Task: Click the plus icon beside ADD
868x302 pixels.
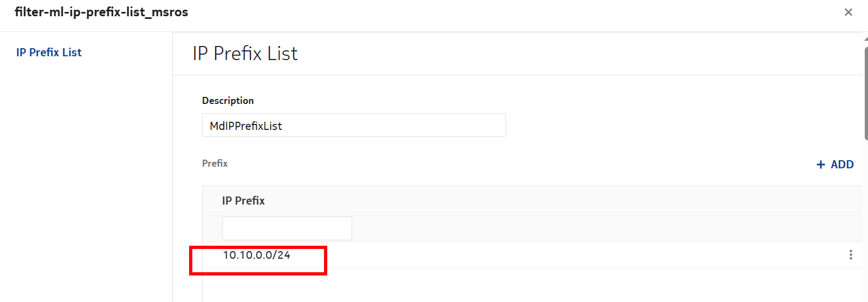Action: (820, 165)
